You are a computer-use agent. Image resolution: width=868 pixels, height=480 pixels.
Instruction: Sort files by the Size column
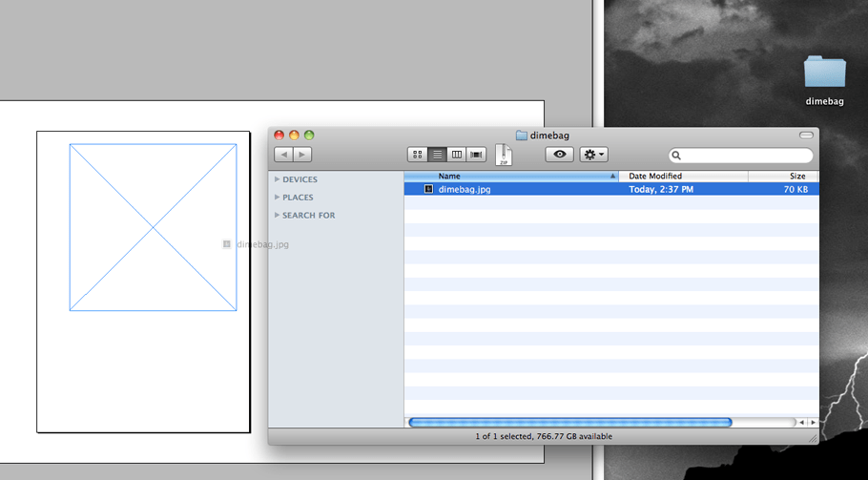pos(783,176)
